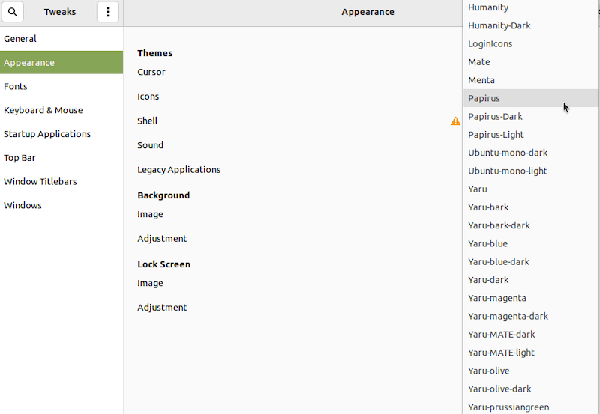The height and width of the screenshot is (414, 600).
Task: Select Yaru-blue-dark in the list
Action: [x=530, y=262]
